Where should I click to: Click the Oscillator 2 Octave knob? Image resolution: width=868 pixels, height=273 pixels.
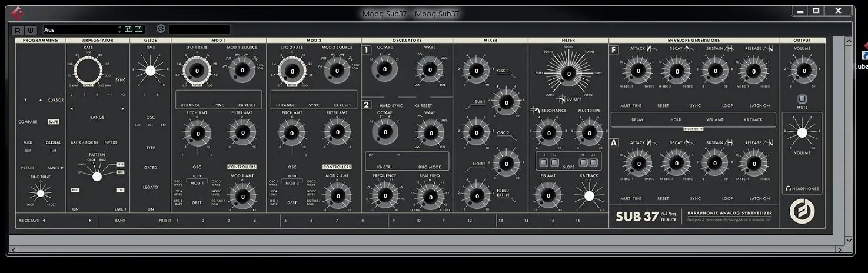pyautogui.click(x=385, y=132)
